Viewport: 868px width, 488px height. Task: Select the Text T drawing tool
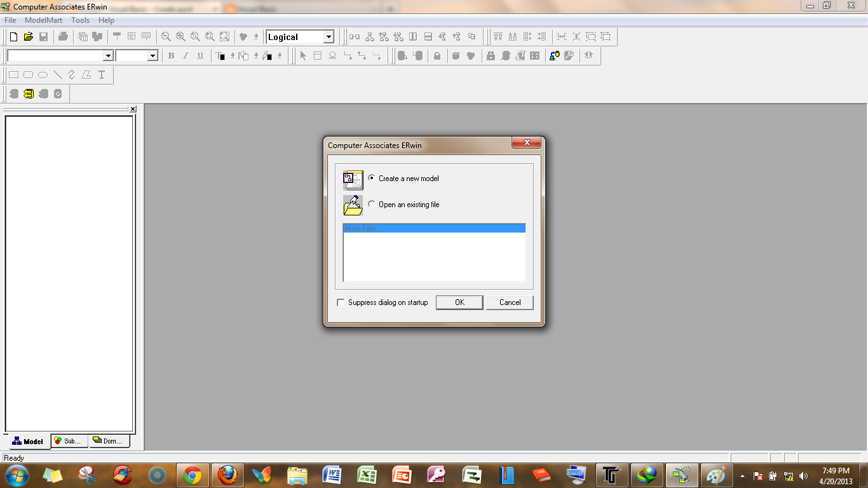click(x=101, y=75)
